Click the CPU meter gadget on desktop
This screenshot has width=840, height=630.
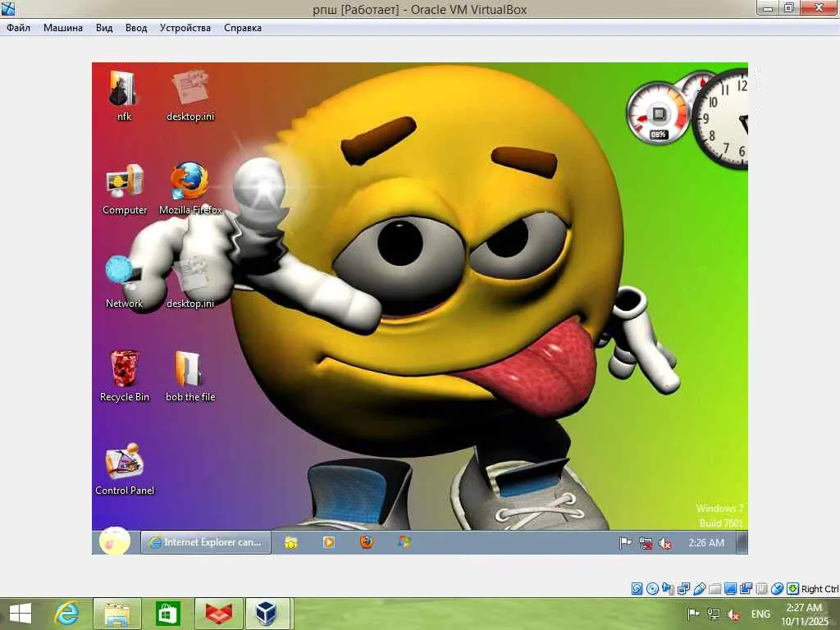pos(658,114)
